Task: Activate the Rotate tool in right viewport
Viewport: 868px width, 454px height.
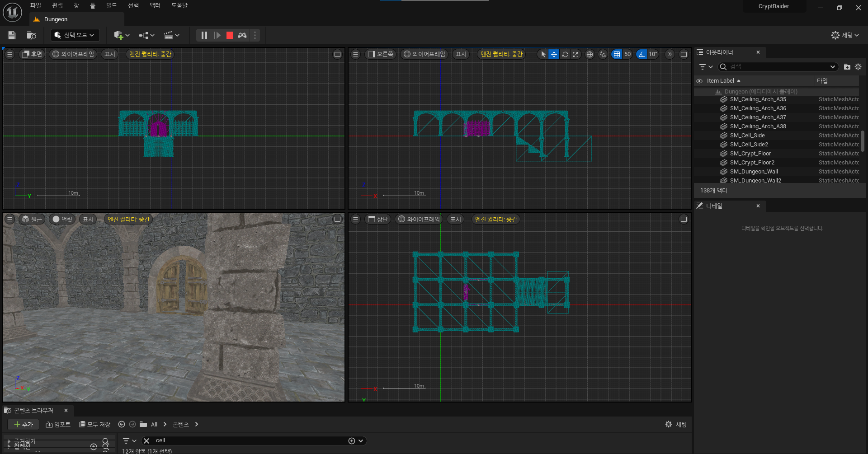Action: 565,54
